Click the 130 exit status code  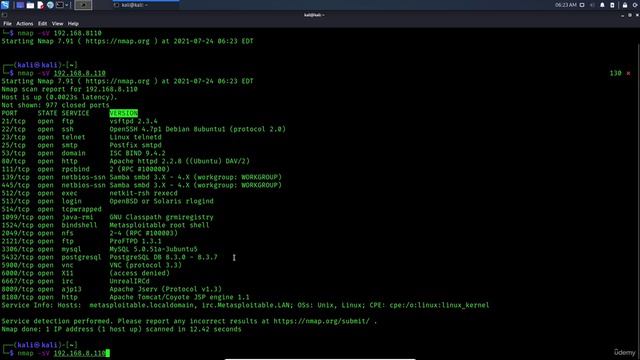616,73
